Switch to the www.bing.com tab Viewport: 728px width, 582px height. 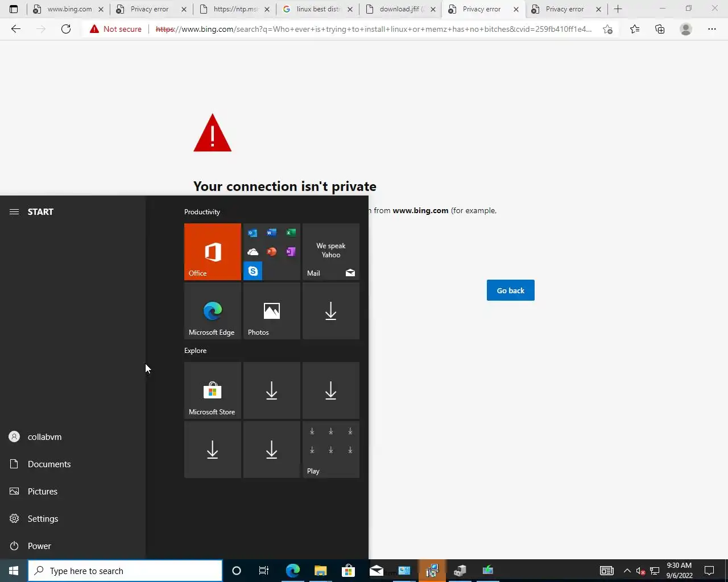coord(68,9)
